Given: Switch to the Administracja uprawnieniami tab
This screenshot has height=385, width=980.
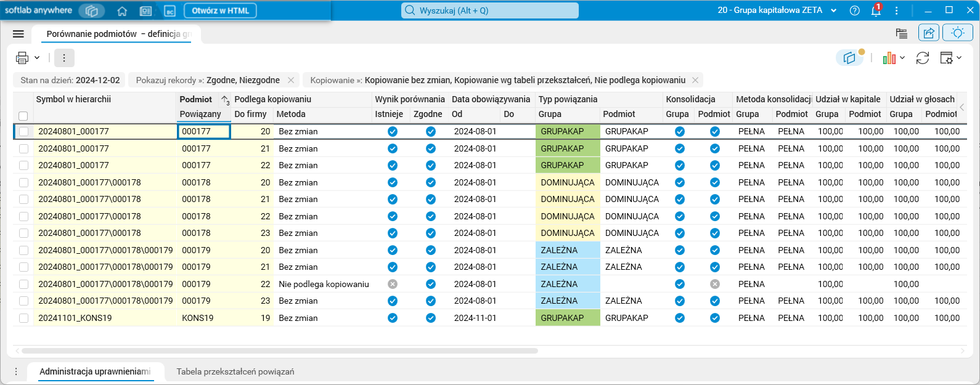Looking at the screenshot, I should [x=95, y=371].
